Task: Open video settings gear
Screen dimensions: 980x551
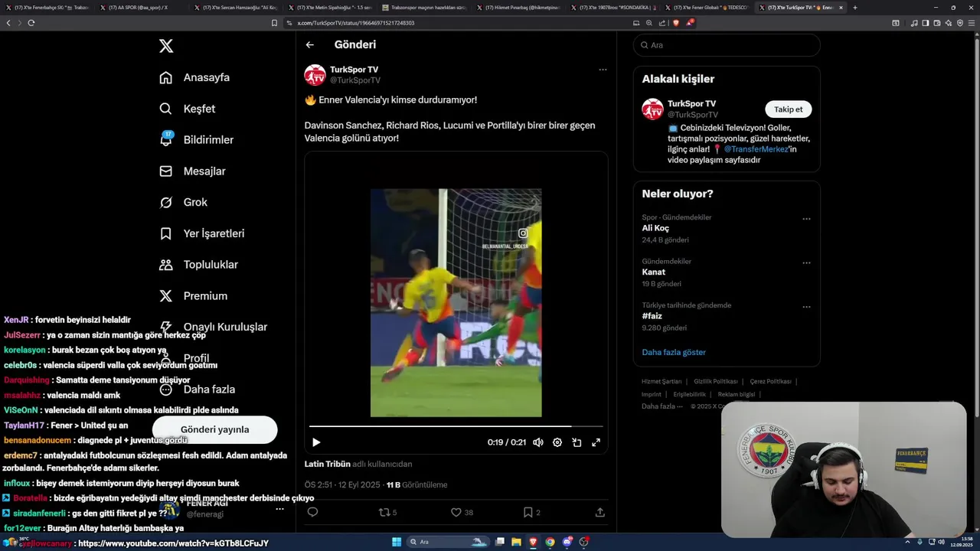Action: click(557, 442)
